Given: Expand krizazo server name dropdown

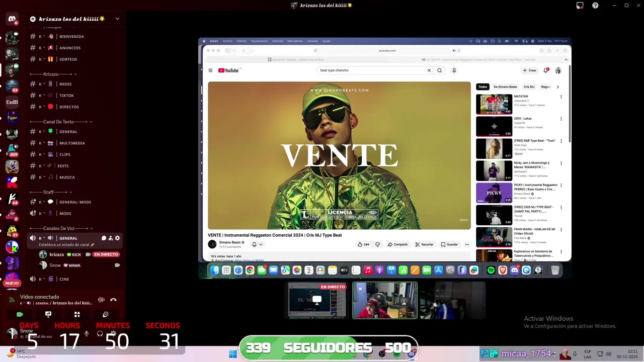Looking at the screenshot, I should pos(117,19).
